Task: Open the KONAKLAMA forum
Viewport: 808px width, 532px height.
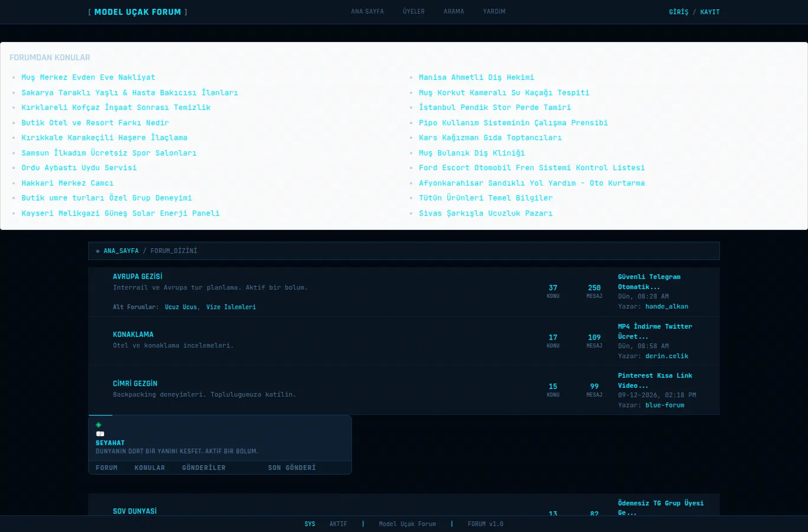Action: 133,334
